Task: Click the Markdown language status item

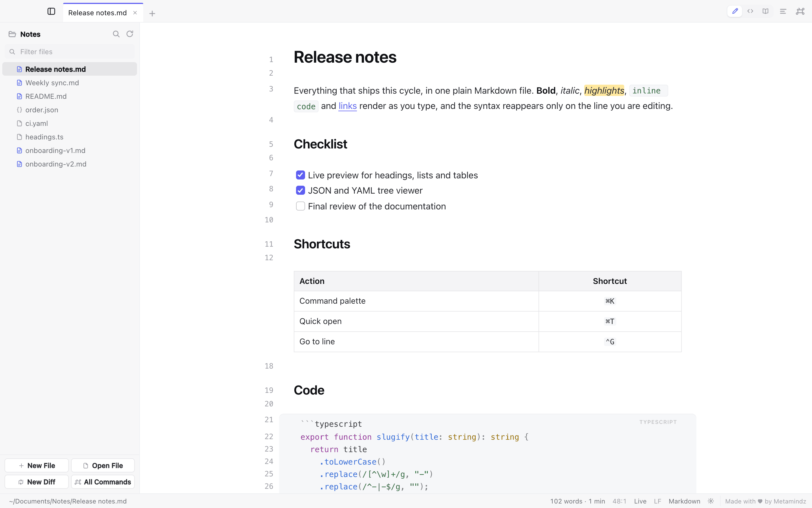Action: point(684,501)
